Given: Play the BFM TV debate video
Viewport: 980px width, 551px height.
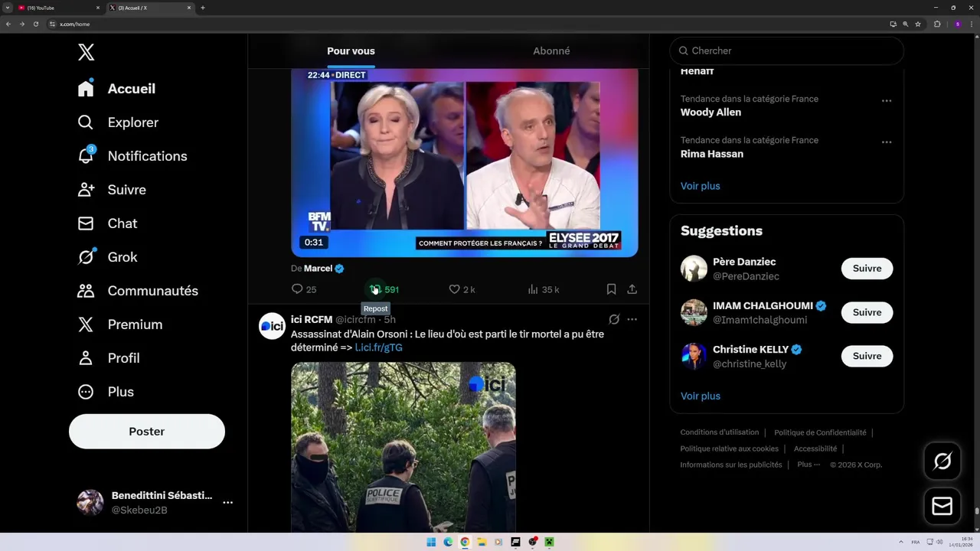Looking at the screenshot, I should tap(465, 162).
